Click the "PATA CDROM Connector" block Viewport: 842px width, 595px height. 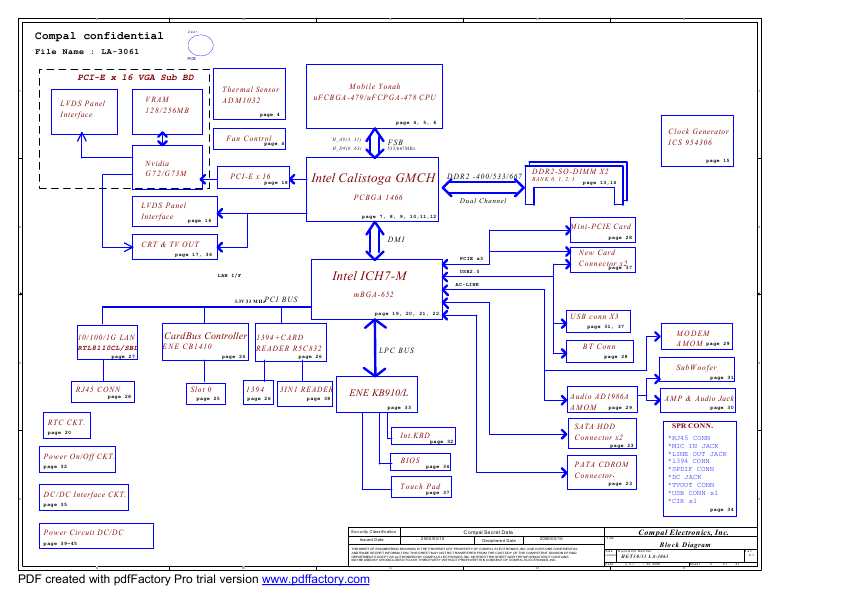[603, 473]
